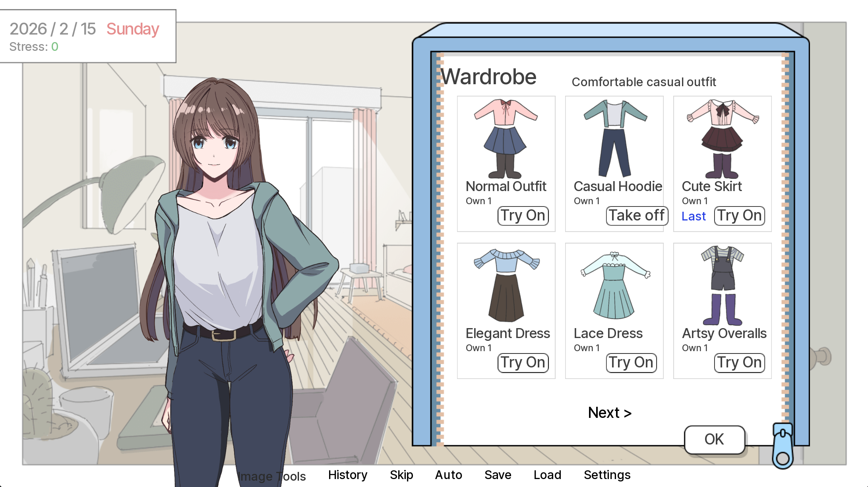The image size is (868, 487).
Task: Open the Settings menu
Action: click(607, 475)
